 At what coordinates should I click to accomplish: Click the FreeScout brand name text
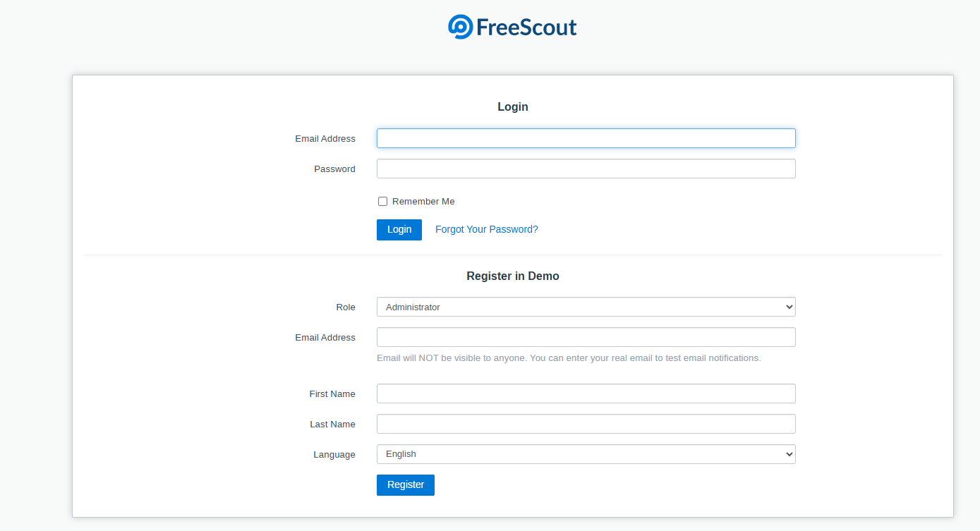click(526, 28)
